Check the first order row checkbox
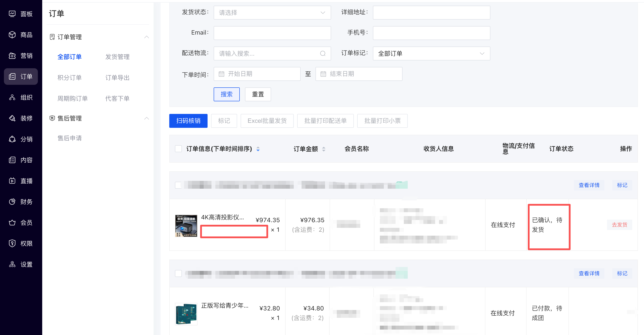Viewport: 644px width, 335px height. (x=178, y=185)
